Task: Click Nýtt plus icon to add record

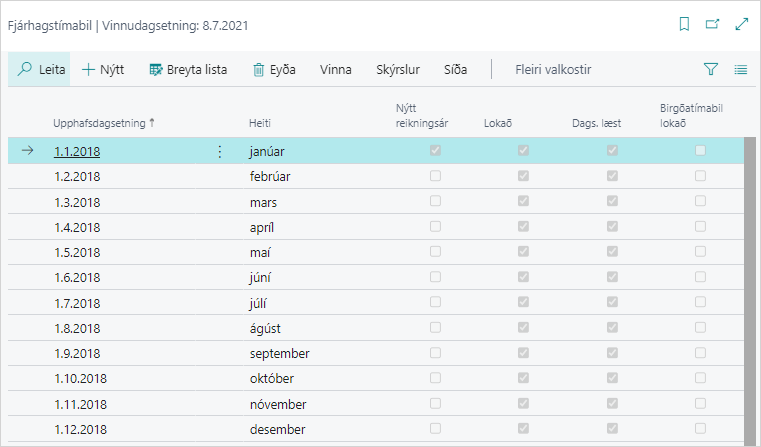Action: (x=88, y=70)
